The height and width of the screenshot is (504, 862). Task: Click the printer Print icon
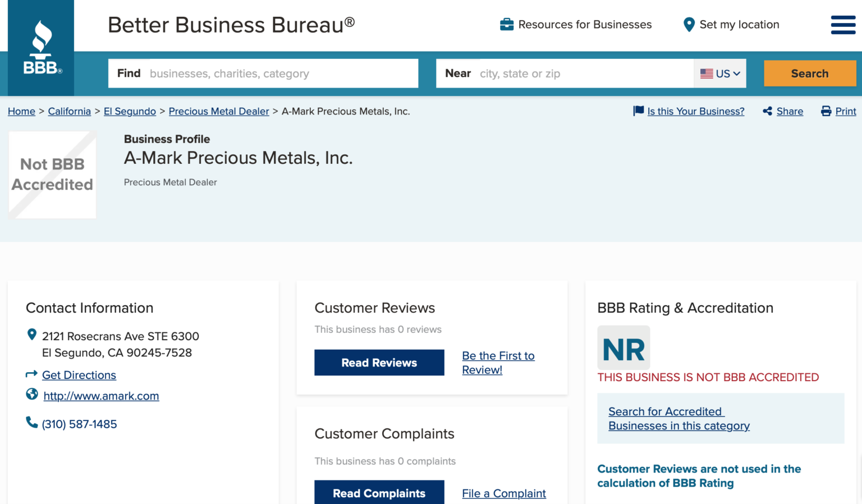(826, 111)
